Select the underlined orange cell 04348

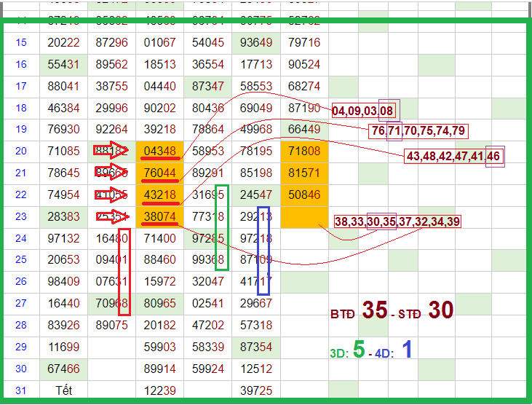[159, 152]
